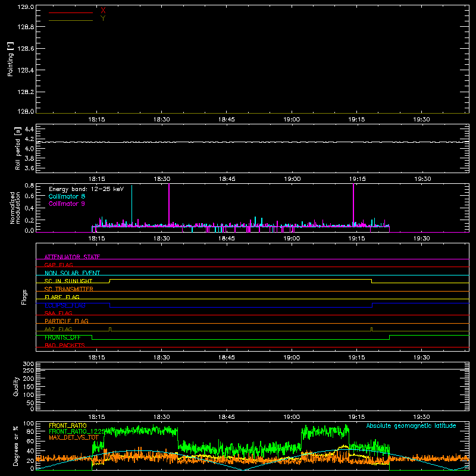The image size is (476, 476).
Task: Click the first AAZ_FLAG pulse near 18:18
Action: 110,329
